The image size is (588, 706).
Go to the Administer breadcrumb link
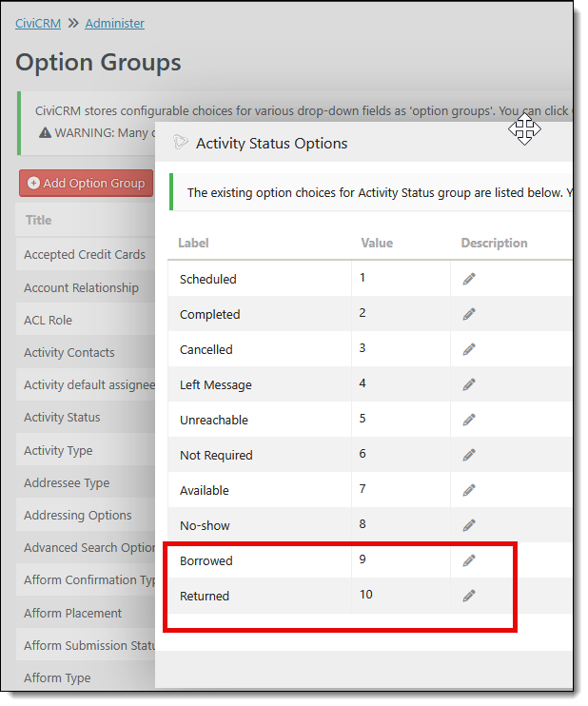pyautogui.click(x=115, y=23)
